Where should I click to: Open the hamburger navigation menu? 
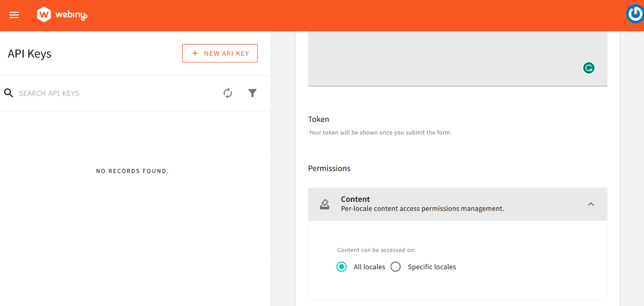point(14,15)
